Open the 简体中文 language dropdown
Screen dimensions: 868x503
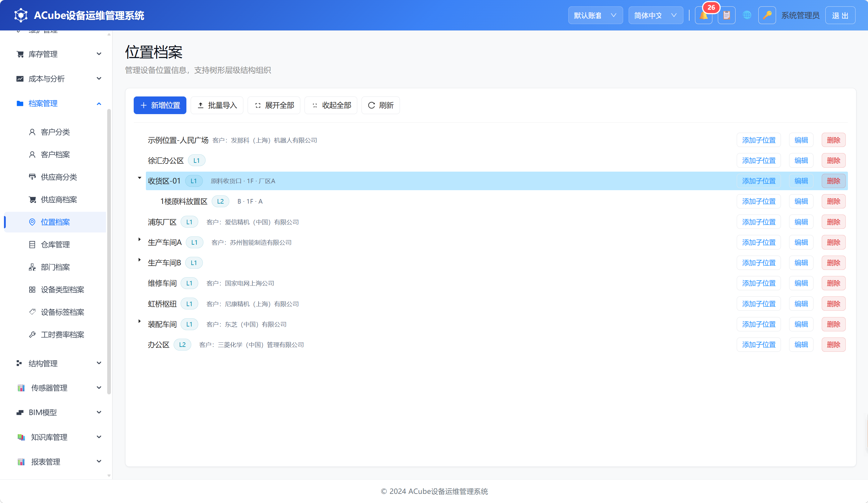[x=655, y=16]
